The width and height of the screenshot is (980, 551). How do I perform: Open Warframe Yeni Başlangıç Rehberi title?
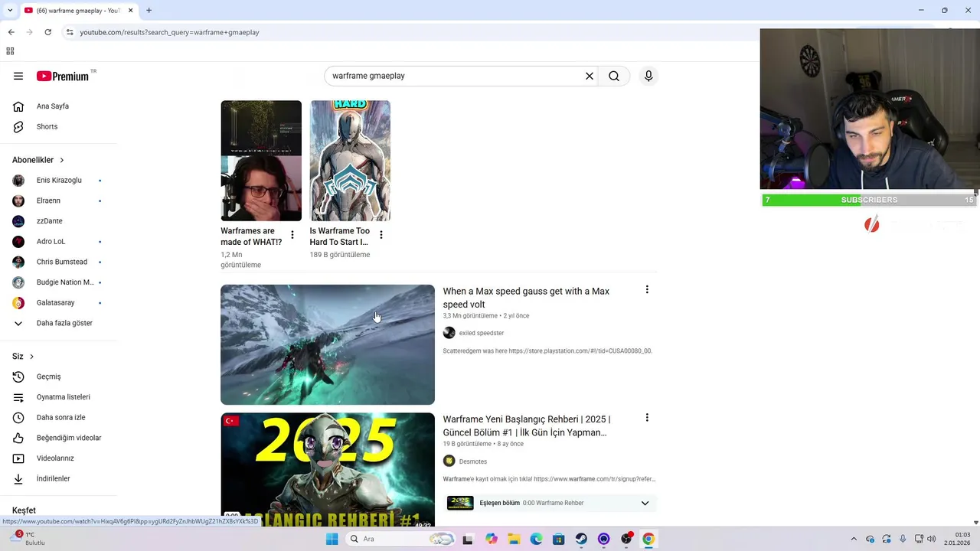pos(527,425)
